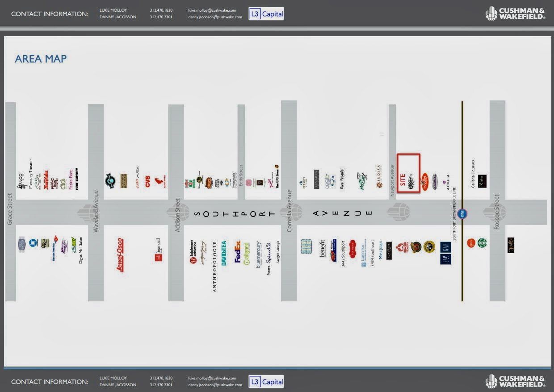This screenshot has width=554, height=392.
Task: Click the DAVIDsTEA logo
Action: pyautogui.click(x=224, y=253)
